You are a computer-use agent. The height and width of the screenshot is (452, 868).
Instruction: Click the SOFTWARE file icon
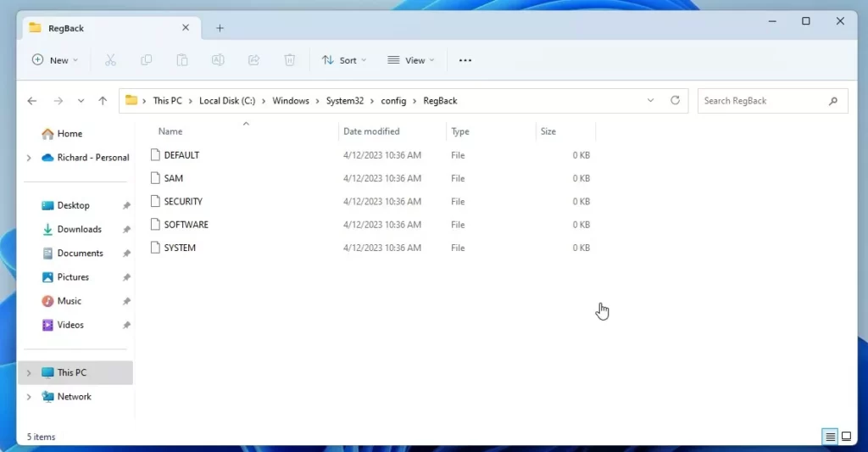click(156, 225)
